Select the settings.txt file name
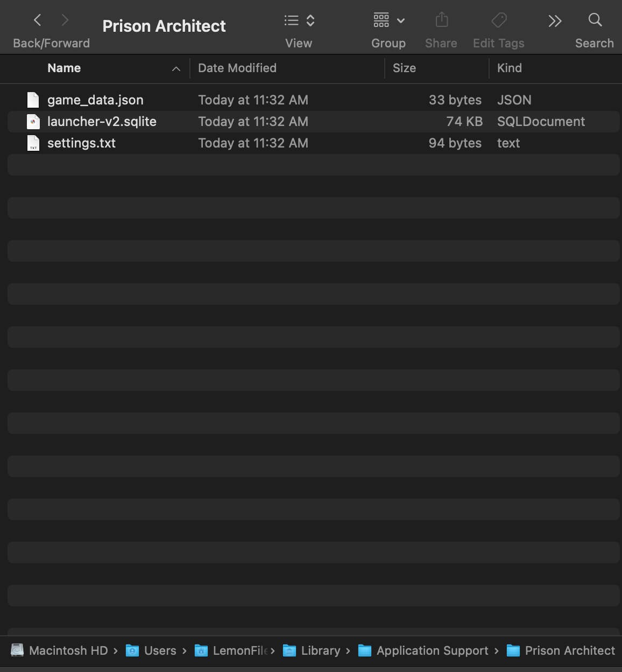Viewport: 622px width, 672px height. [x=81, y=143]
